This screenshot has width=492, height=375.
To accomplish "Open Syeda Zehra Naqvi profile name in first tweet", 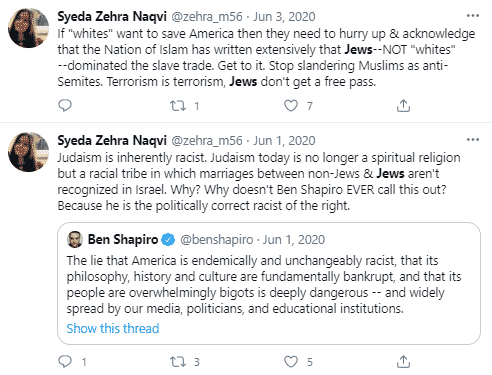I will tap(112, 16).
